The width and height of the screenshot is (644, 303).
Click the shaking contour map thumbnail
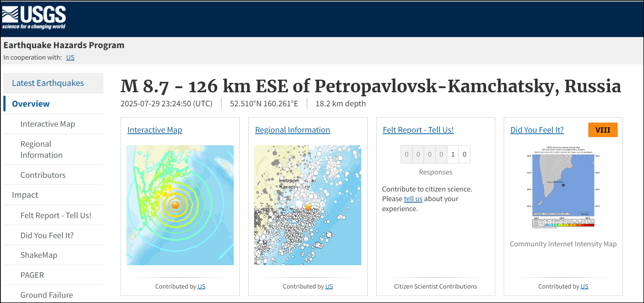pyautogui.click(x=180, y=205)
